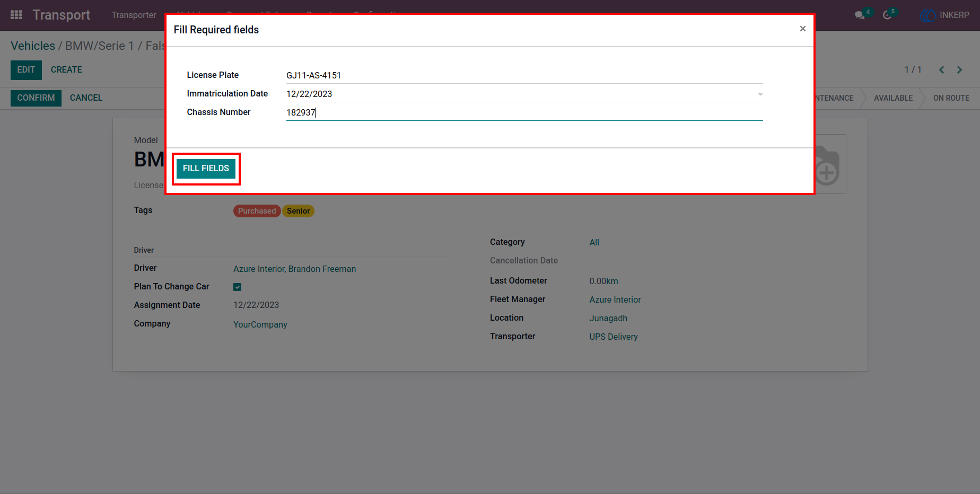Open the Junagadh location link
The image size is (980, 494).
[608, 319]
